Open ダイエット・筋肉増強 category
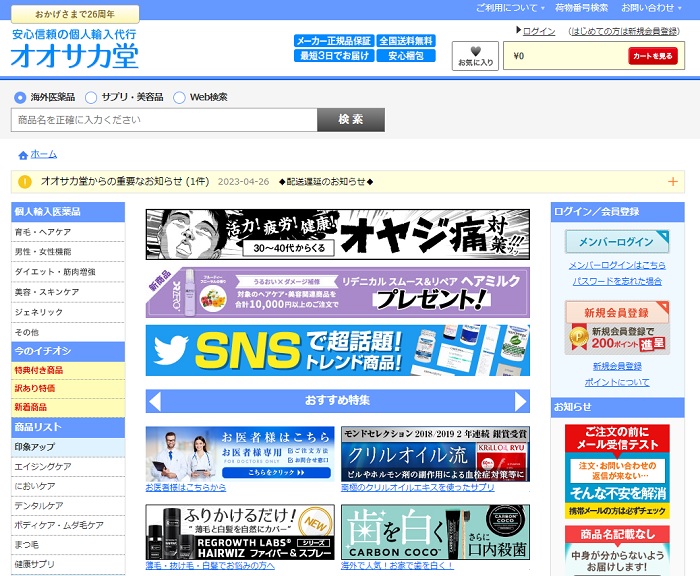This screenshot has height=576, width=700. pyautogui.click(x=68, y=272)
